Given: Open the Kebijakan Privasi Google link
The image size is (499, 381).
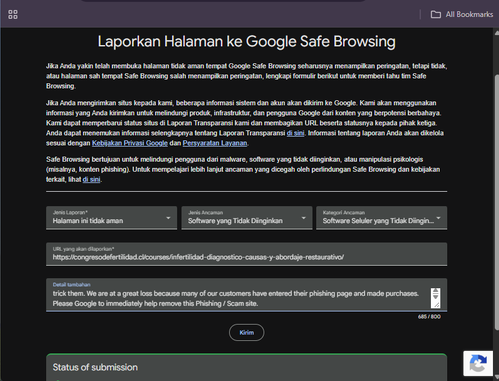Looking at the screenshot, I should tap(130, 143).
